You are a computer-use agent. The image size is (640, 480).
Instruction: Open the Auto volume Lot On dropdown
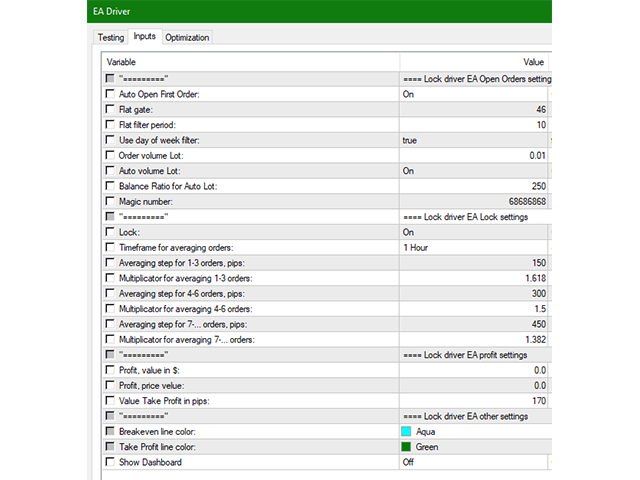click(x=473, y=171)
